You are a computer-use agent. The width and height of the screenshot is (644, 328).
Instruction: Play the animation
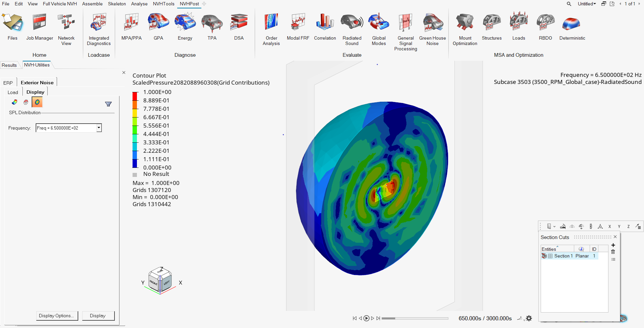[366, 318]
